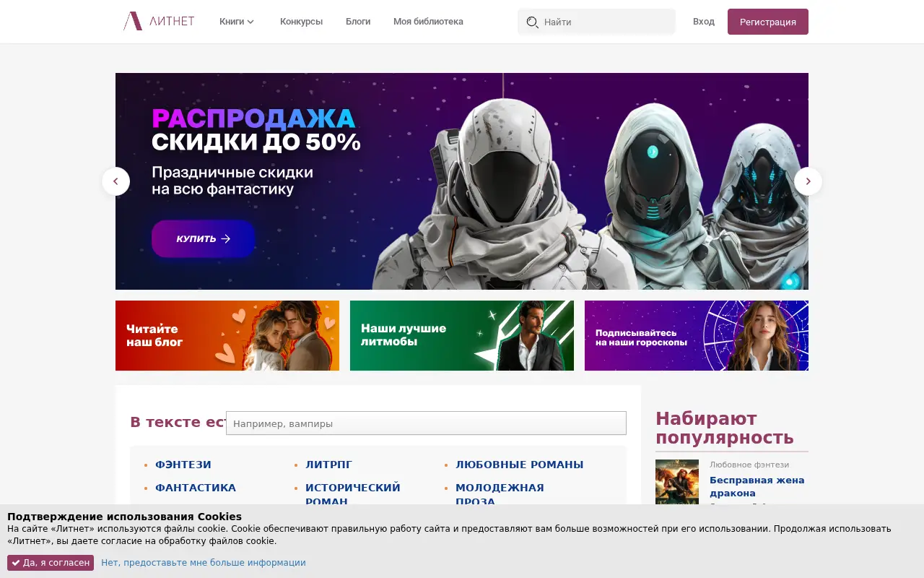The image size is (924, 578).
Task: Open Моя библиотека
Action: pos(428,22)
